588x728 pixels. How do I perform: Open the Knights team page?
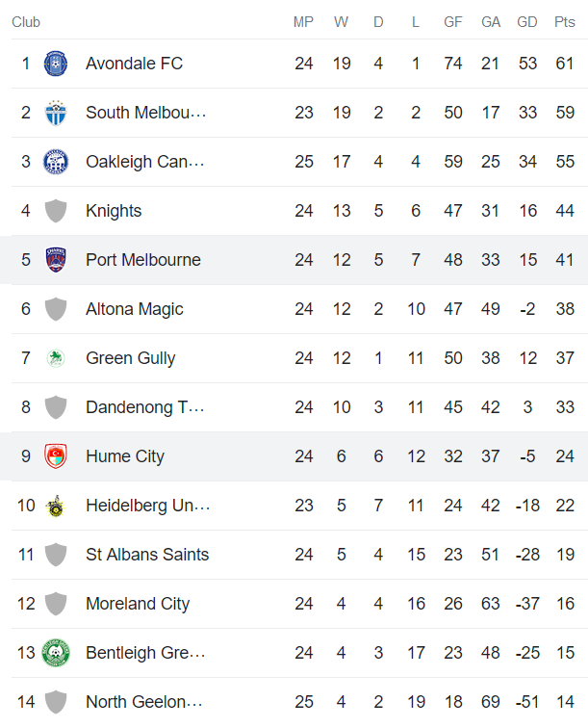coord(114,212)
